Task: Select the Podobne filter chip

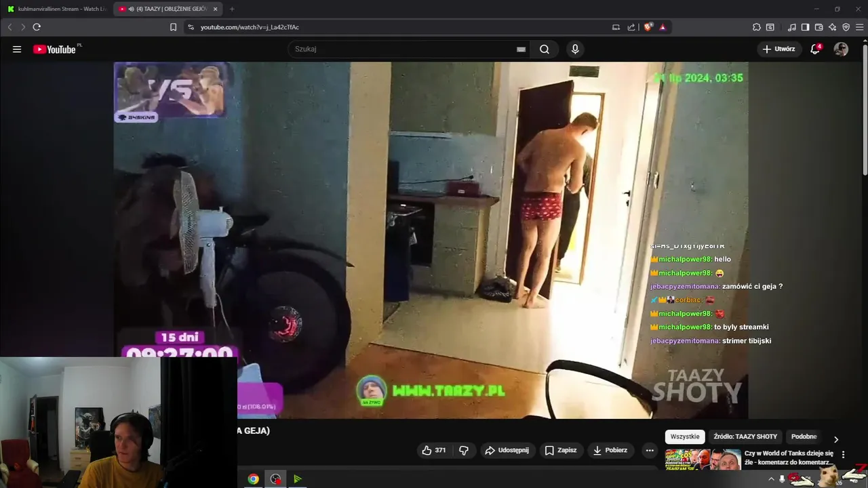Action: point(804,436)
